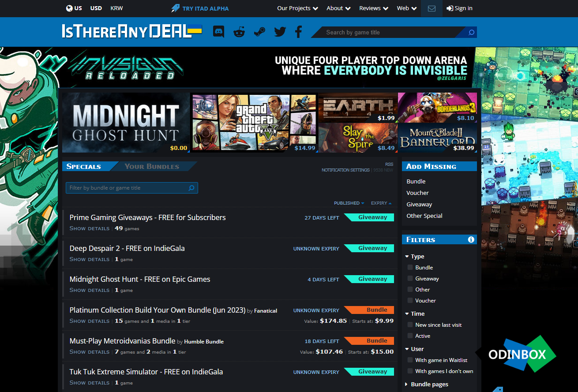Open Must-Play Metroidvanias Bundle title

(122, 341)
